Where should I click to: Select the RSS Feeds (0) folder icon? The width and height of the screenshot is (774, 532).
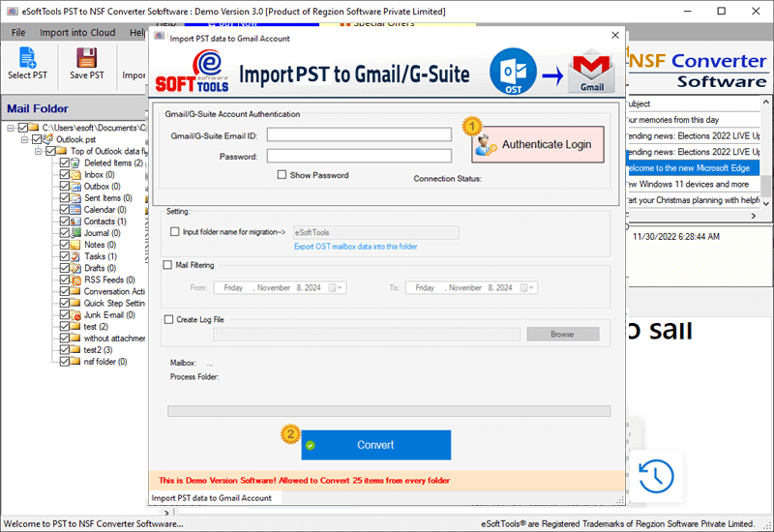coord(75,280)
